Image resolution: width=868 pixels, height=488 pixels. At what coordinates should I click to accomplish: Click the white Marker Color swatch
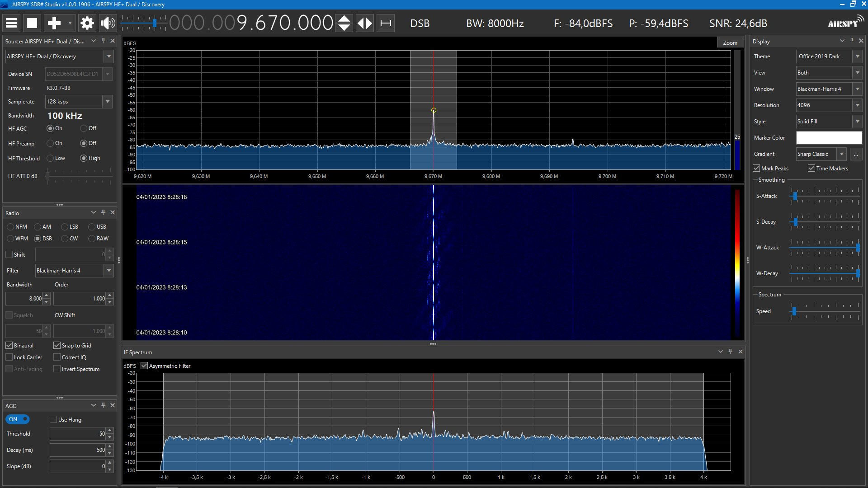tap(829, 138)
